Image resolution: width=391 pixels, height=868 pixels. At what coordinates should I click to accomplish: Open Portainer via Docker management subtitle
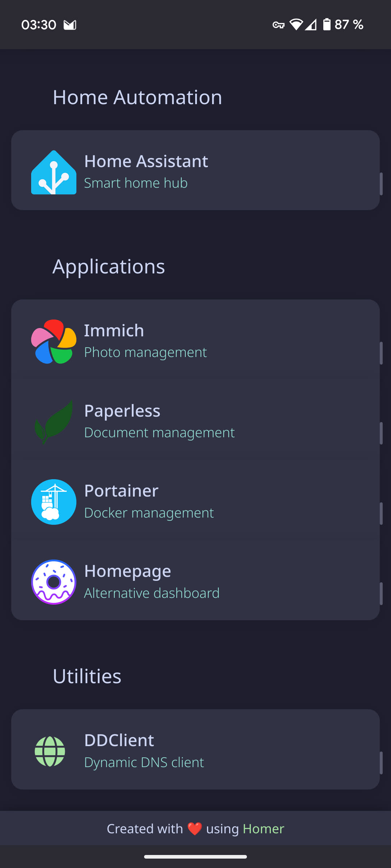tap(149, 513)
